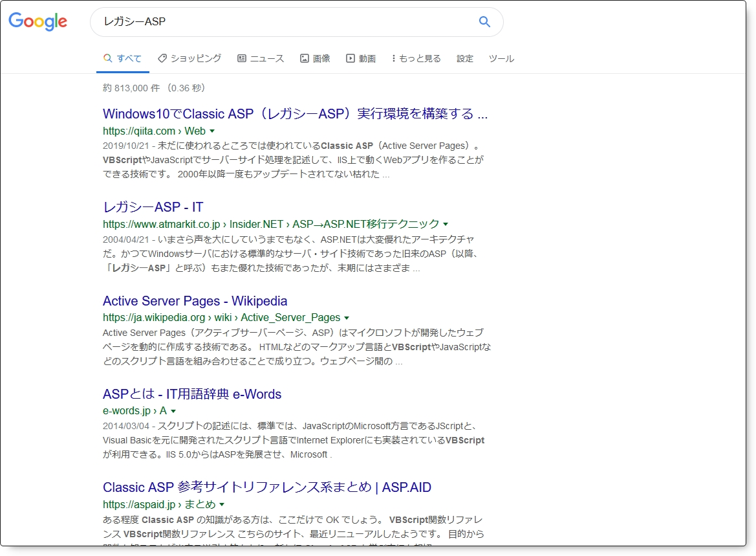Viewport: 756px width, 556px height.
Task: Open the ショッピング tab
Action: pyautogui.click(x=189, y=58)
